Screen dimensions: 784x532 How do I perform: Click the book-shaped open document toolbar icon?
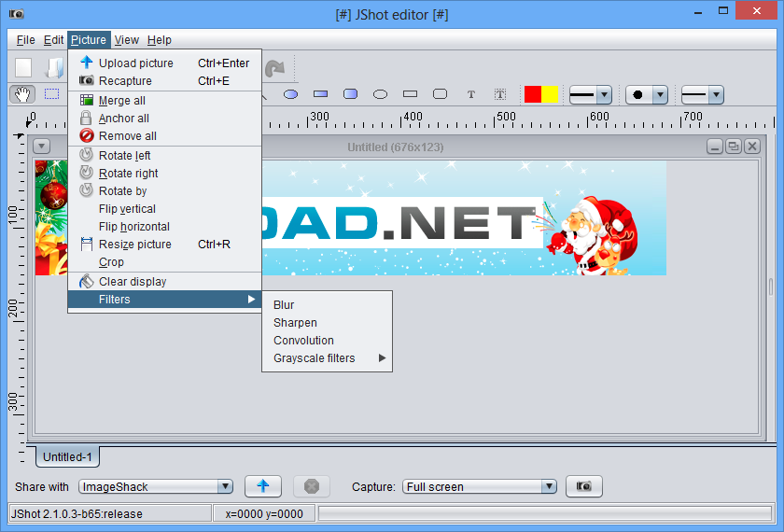pos(55,67)
